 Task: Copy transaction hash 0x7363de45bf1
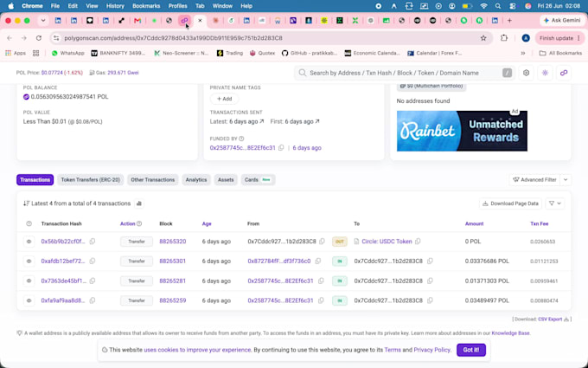point(93,281)
